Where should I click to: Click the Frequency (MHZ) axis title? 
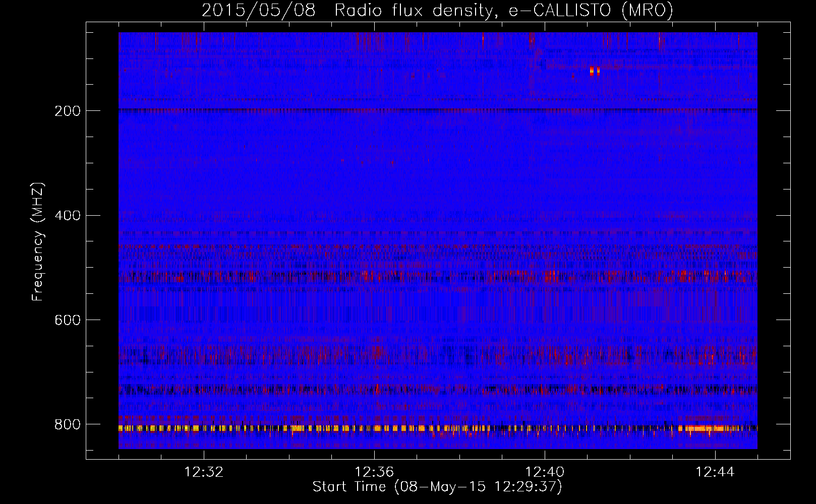(x=38, y=241)
